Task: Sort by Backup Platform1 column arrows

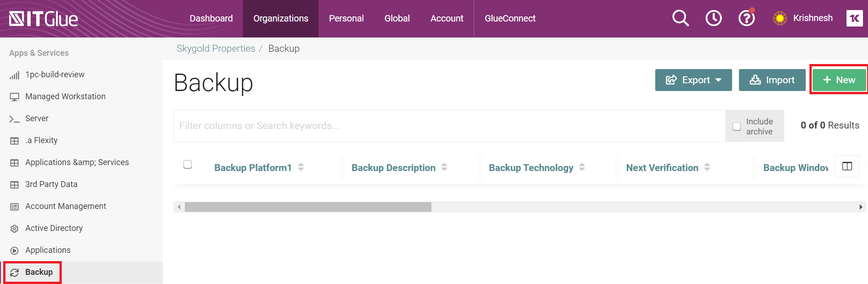Action: pyautogui.click(x=301, y=167)
